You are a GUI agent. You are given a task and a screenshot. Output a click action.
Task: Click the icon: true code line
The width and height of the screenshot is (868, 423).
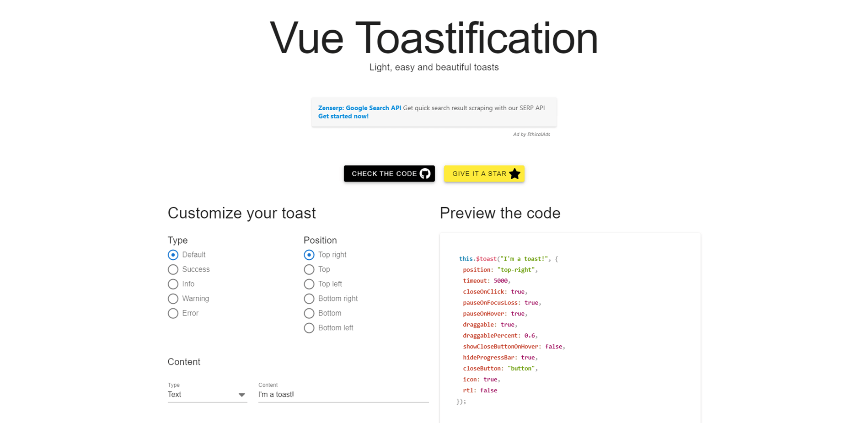(482, 380)
